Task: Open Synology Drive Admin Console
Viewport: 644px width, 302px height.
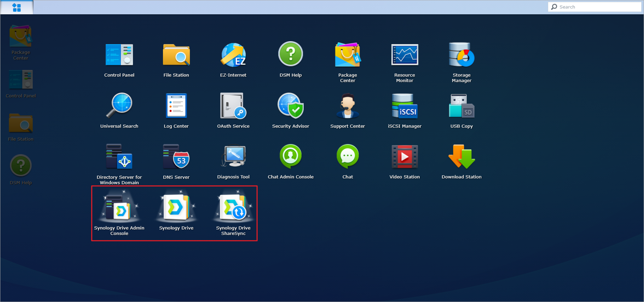Action: point(119,208)
